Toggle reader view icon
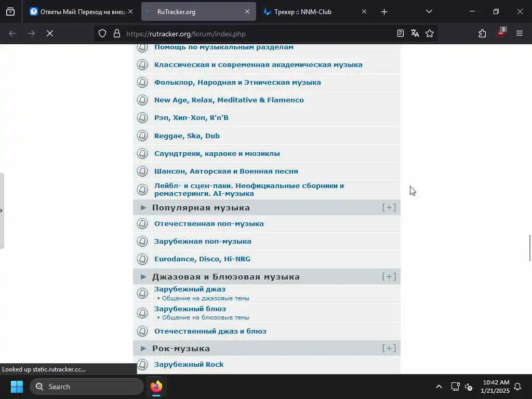532x399 pixels. [x=401, y=33]
